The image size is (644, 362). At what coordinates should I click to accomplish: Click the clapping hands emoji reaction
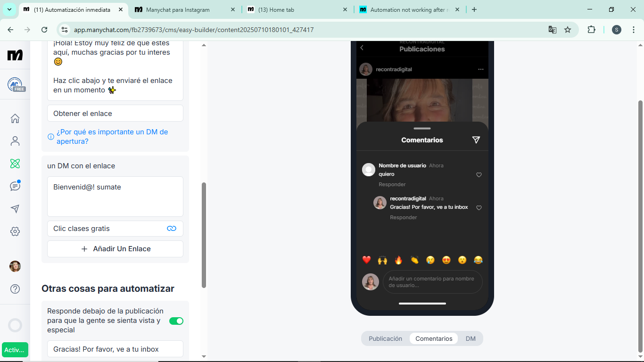[414, 260]
